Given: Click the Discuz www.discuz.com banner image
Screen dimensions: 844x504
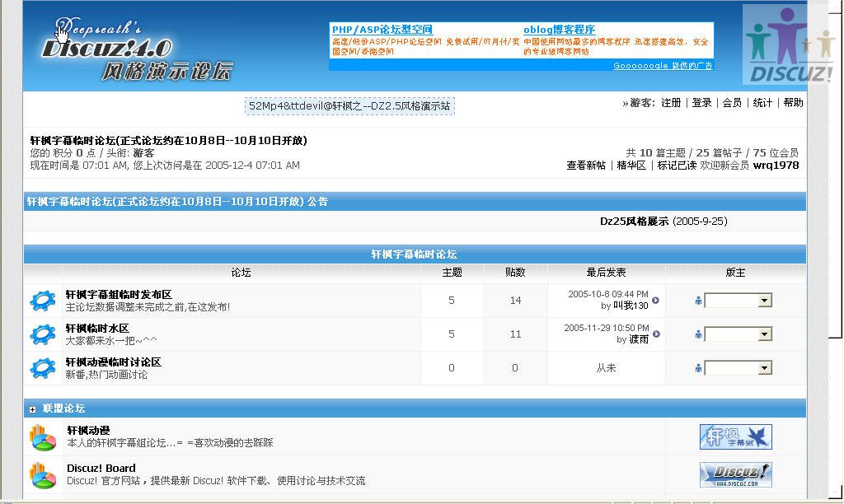Looking at the screenshot, I should tap(736, 475).
